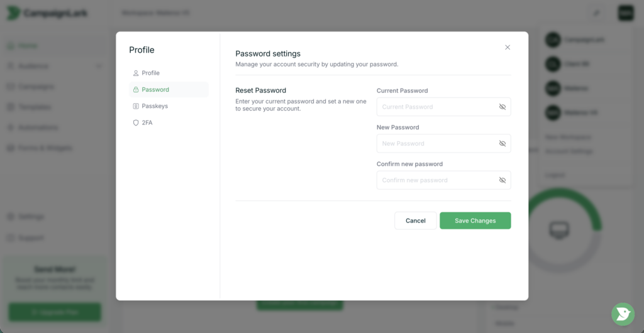Reveal the Confirm new password text
Image resolution: width=644 pixels, height=333 pixels.
tap(502, 180)
